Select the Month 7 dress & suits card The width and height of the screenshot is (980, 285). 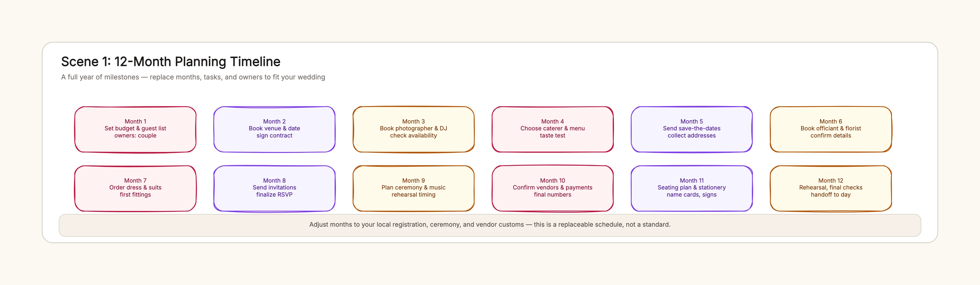[135, 188]
